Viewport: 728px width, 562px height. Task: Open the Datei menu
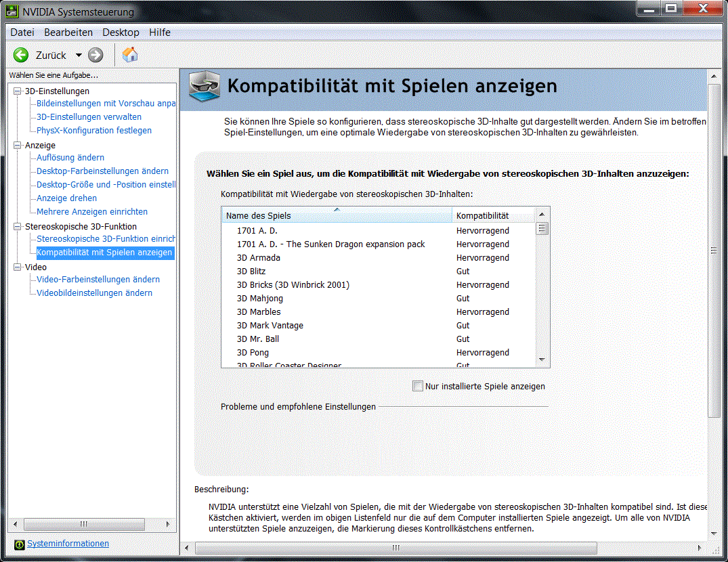22,33
